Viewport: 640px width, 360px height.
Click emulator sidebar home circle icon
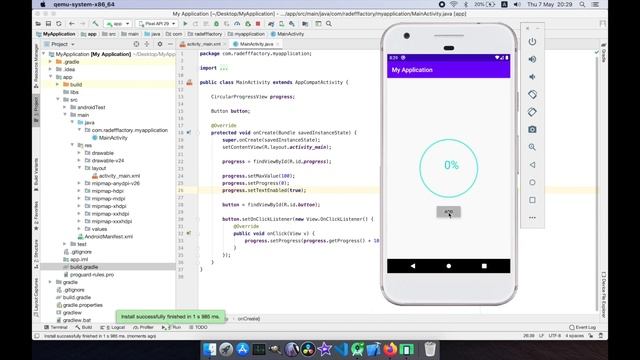click(532, 182)
